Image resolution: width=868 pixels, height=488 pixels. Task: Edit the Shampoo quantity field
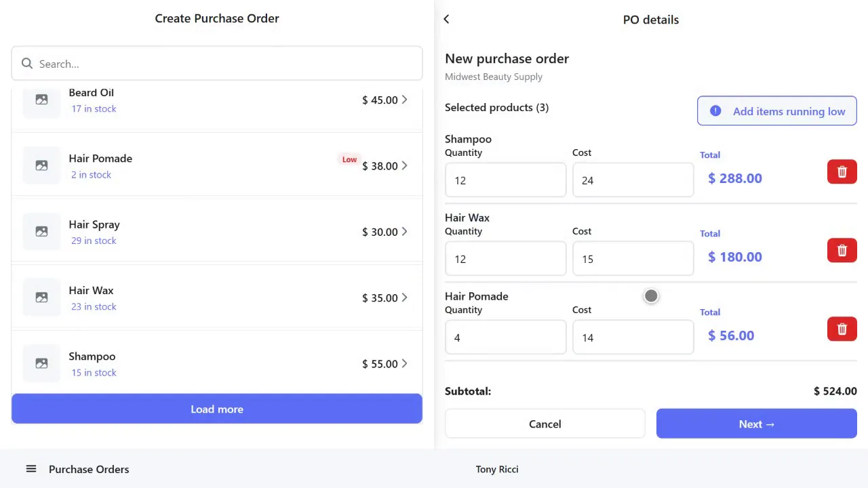coord(506,180)
